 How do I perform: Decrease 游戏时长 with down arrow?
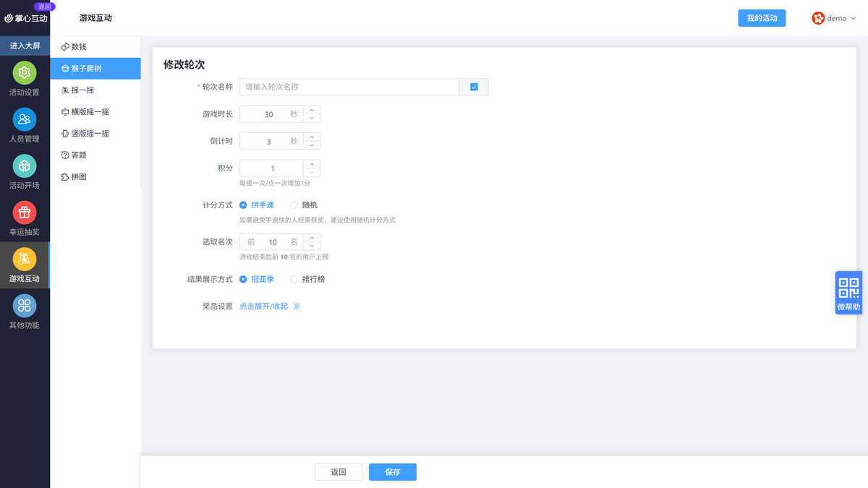point(312,119)
